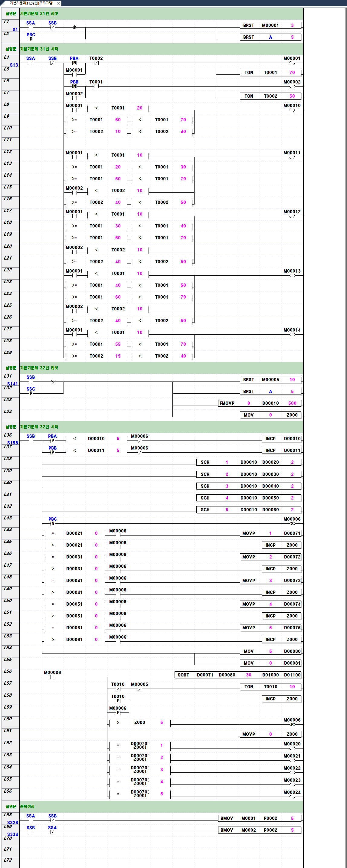Select the FMOVP 0 D00010 500 instruction
Screen dimensions: 347x868
click(x=260, y=403)
